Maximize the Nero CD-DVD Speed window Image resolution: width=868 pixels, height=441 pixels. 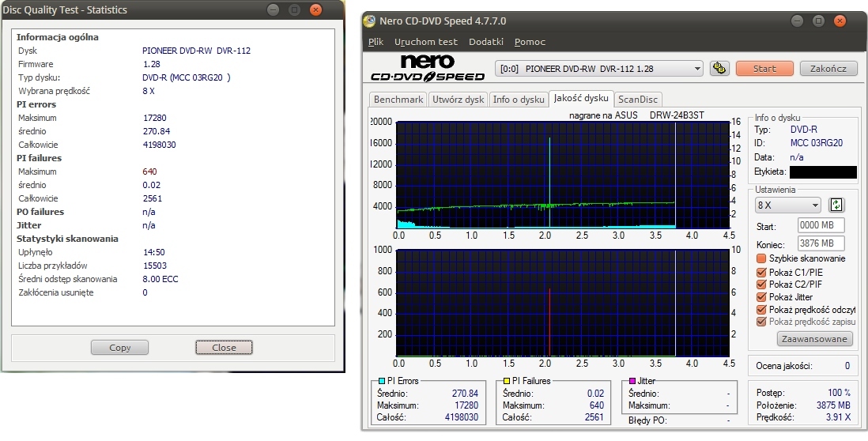pos(818,21)
